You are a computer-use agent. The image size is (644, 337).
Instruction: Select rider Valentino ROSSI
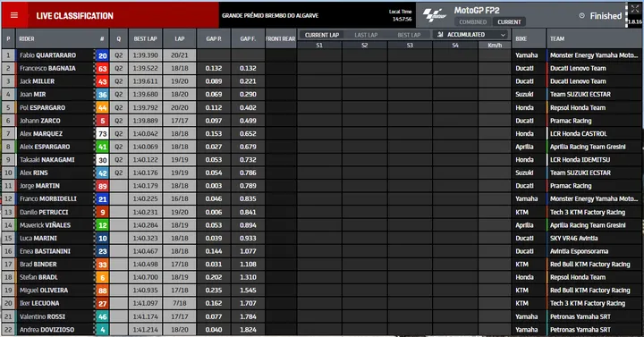(42, 316)
